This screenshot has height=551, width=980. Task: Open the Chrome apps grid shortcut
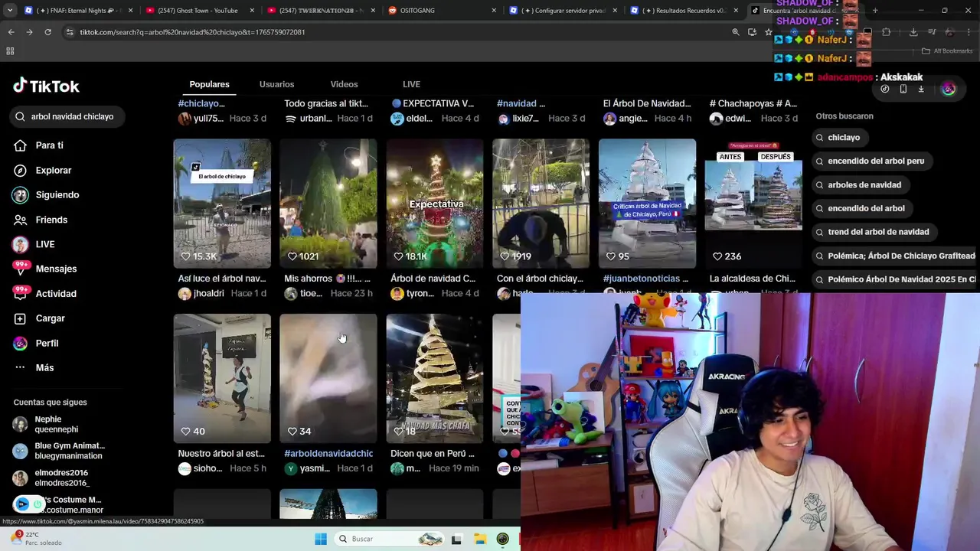[10, 51]
